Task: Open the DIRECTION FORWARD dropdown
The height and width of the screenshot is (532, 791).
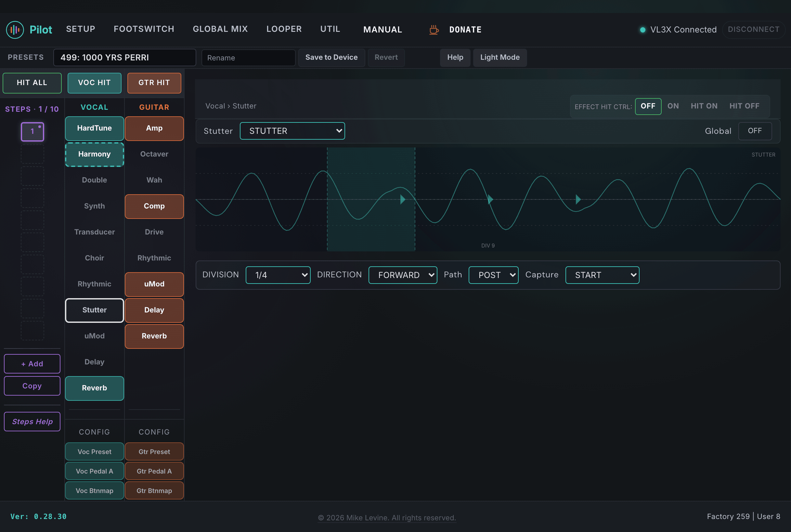Action: [403, 275]
